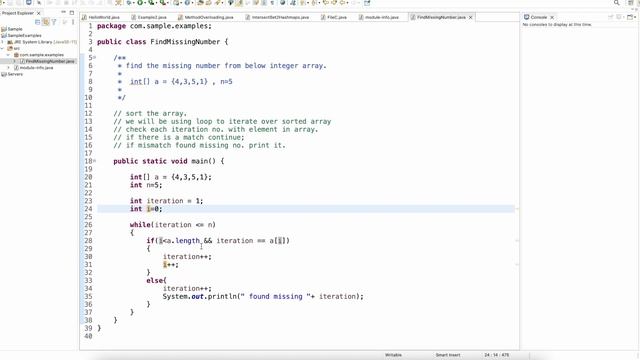Close the Console view
This screenshot has height=360, width=640.
552,17
